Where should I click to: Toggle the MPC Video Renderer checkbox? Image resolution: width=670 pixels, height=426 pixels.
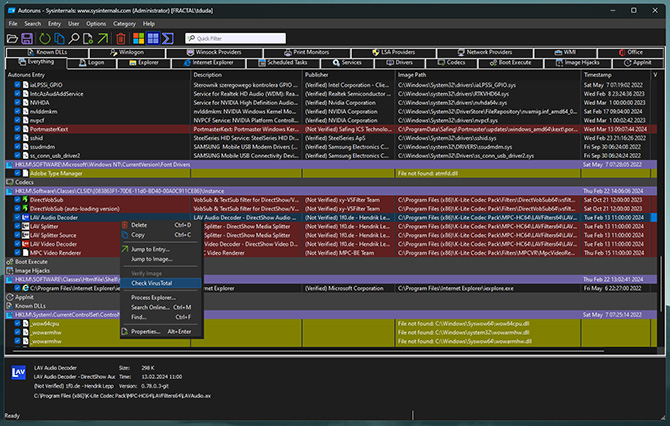(x=18, y=253)
